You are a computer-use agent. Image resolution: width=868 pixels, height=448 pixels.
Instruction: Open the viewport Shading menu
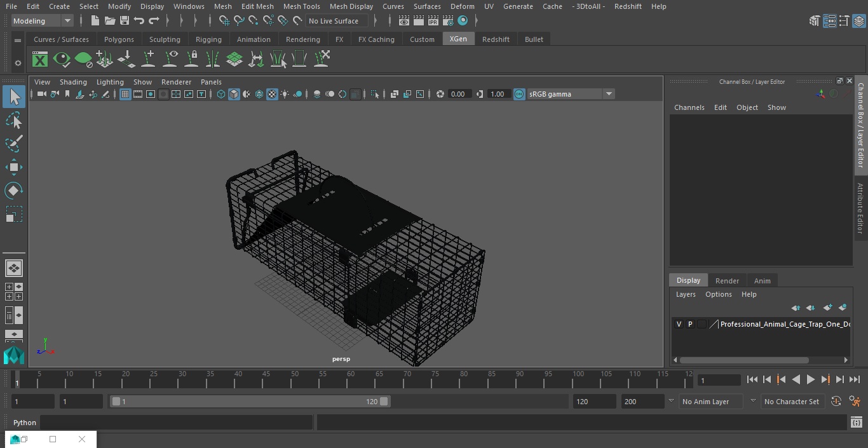(73, 82)
